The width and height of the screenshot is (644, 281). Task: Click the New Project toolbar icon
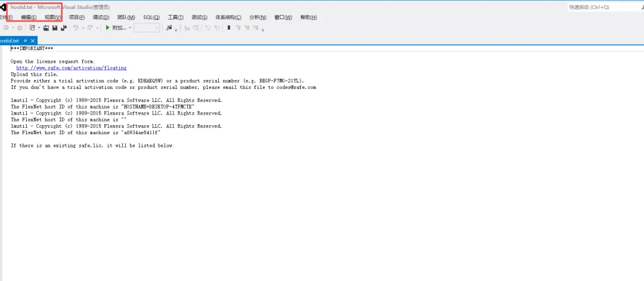(x=32, y=28)
